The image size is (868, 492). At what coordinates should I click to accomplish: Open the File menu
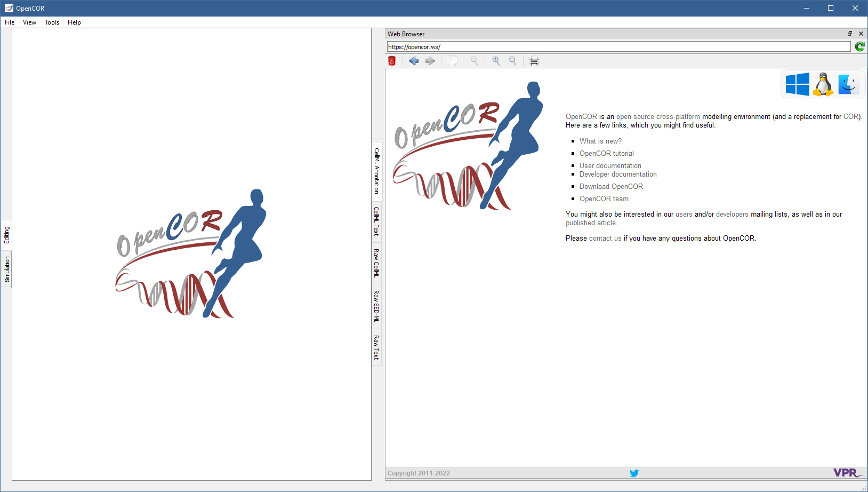(x=10, y=22)
